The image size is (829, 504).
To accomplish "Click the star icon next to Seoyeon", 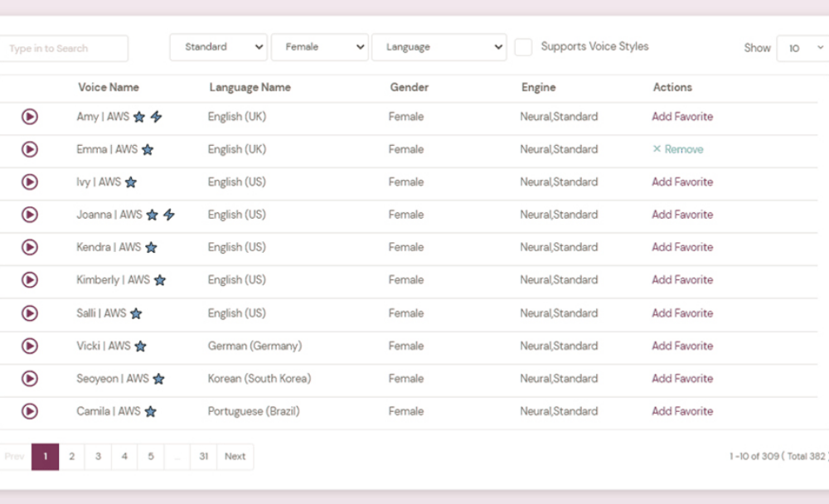I will point(158,379).
